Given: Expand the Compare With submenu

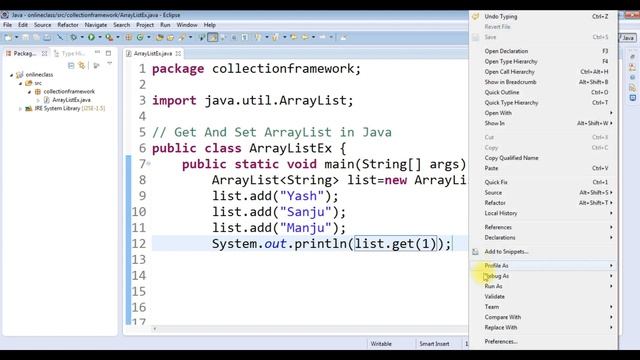Looking at the screenshot, I should 544,317.
